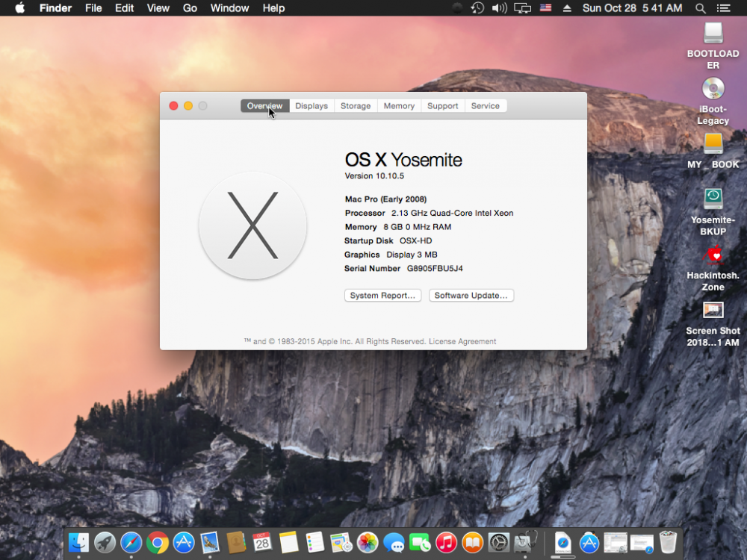Image resolution: width=747 pixels, height=560 pixels.
Task: Click the serial number G8905FBU5J4
Action: [x=435, y=269]
